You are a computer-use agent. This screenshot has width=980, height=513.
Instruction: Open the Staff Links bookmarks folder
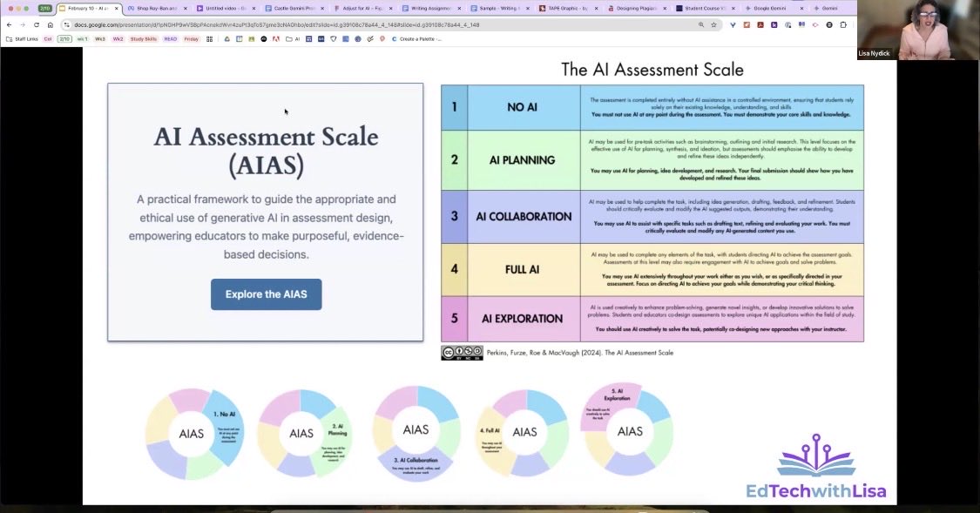point(22,38)
